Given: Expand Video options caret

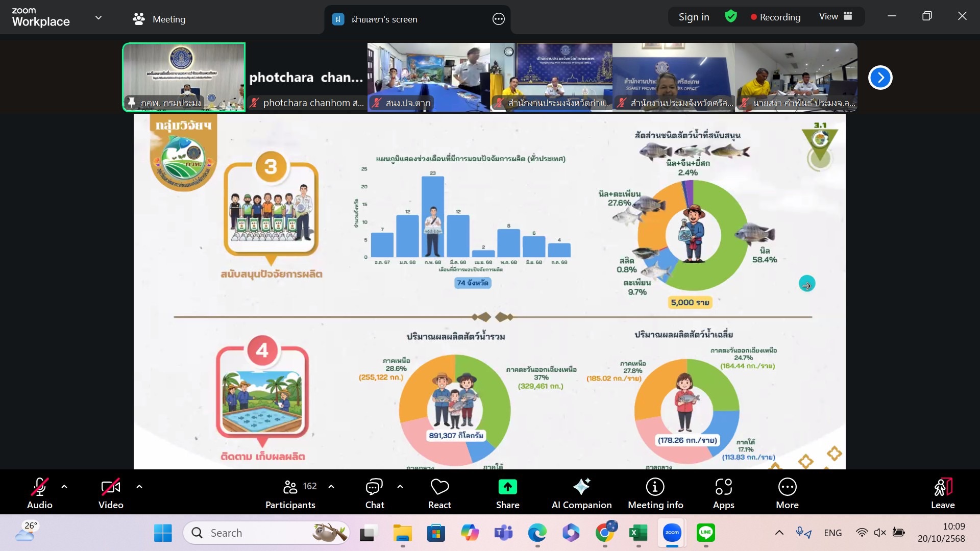Looking at the screenshot, I should [139, 487].
